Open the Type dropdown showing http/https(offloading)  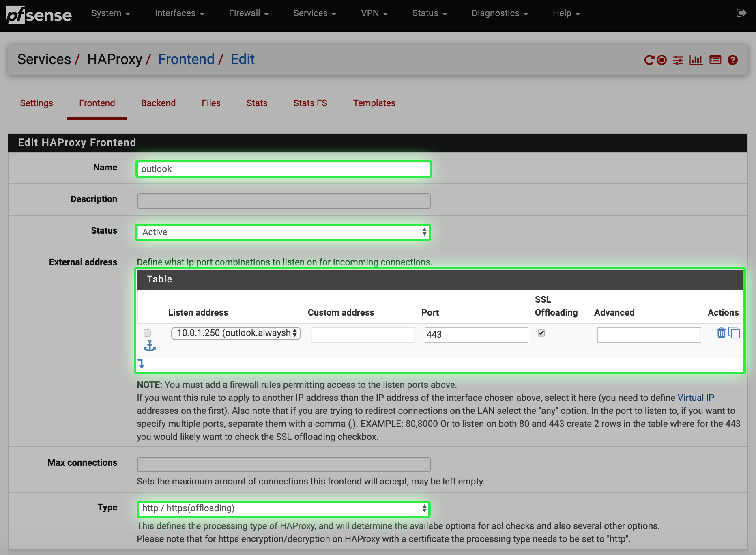click(x=283, y=508)
